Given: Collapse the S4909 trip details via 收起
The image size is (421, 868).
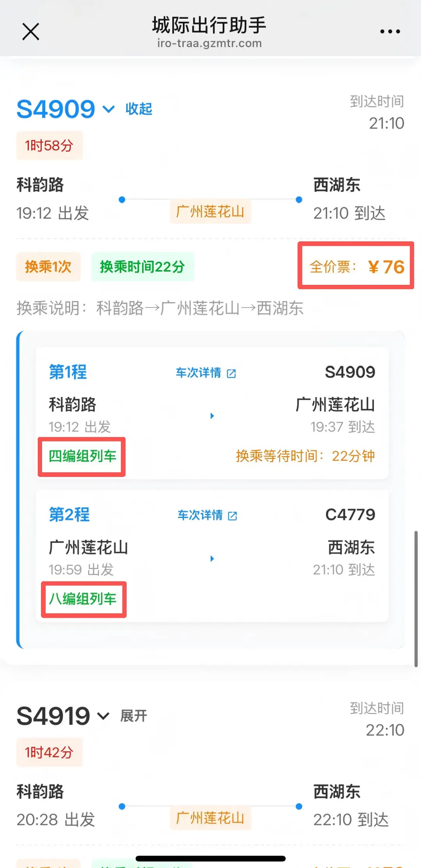Looking at the screenshot, I should (x=139, y=109).
